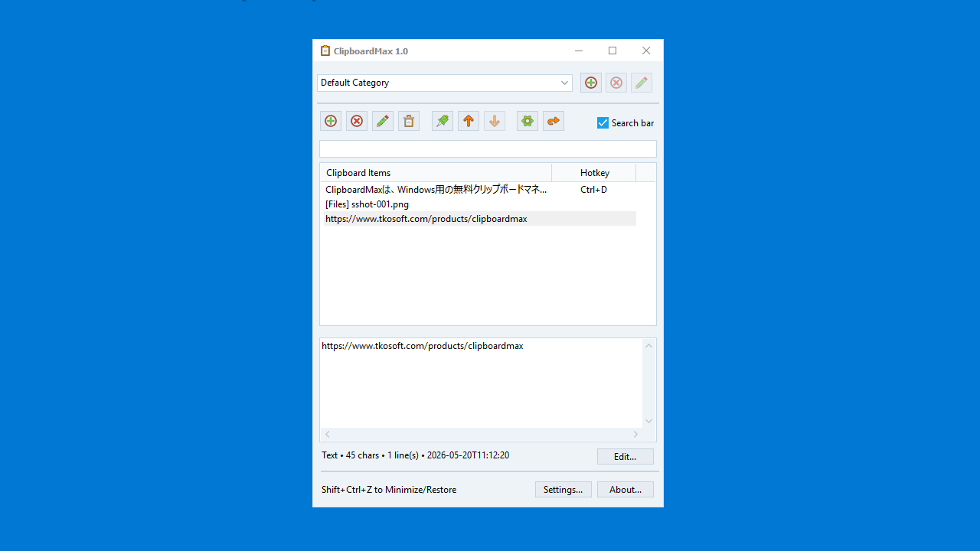Click the Shift+Ctrl+Z Minimize/Restore hint text

pyautogui.click(x=389, y=490)
